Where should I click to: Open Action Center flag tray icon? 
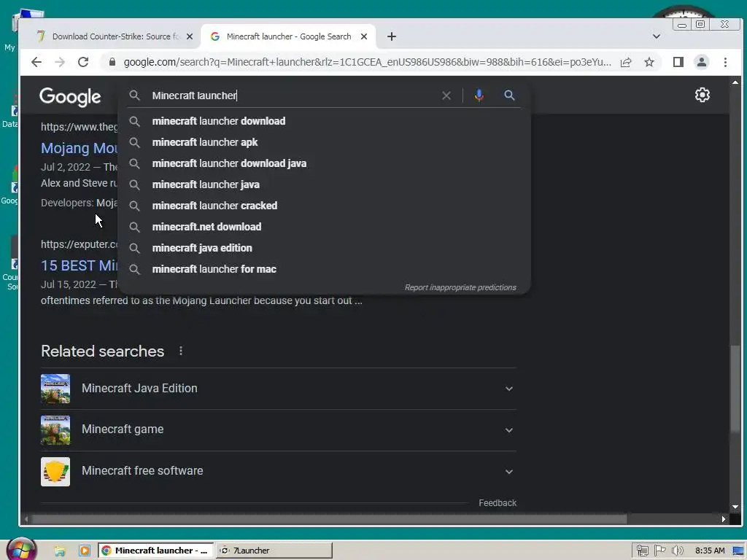coord(659,551)
